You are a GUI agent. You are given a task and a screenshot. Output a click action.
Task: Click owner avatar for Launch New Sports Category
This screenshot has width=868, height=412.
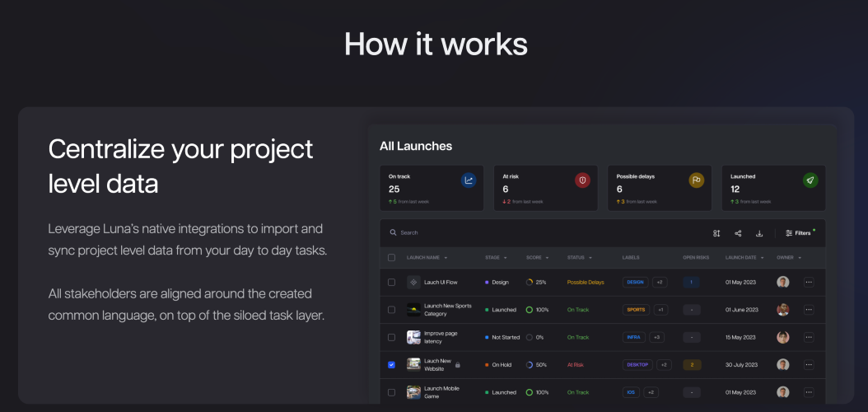782,310
